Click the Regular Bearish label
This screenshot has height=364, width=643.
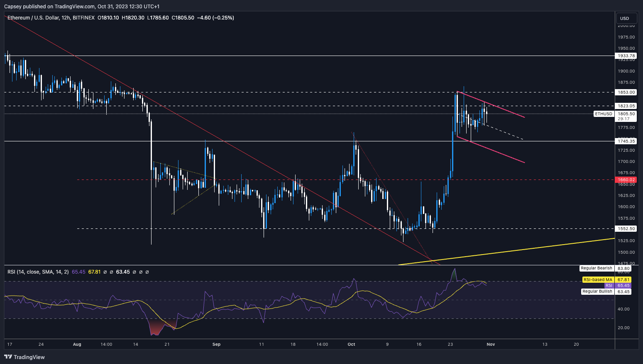(x=597, y=268)
